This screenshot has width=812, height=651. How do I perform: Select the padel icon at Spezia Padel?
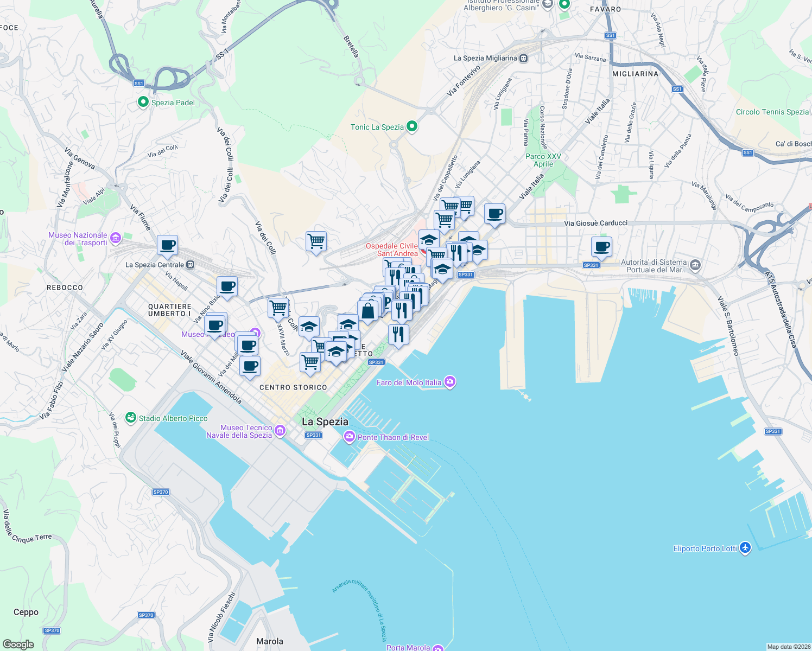pyautogui.click(x=143, y=101)
